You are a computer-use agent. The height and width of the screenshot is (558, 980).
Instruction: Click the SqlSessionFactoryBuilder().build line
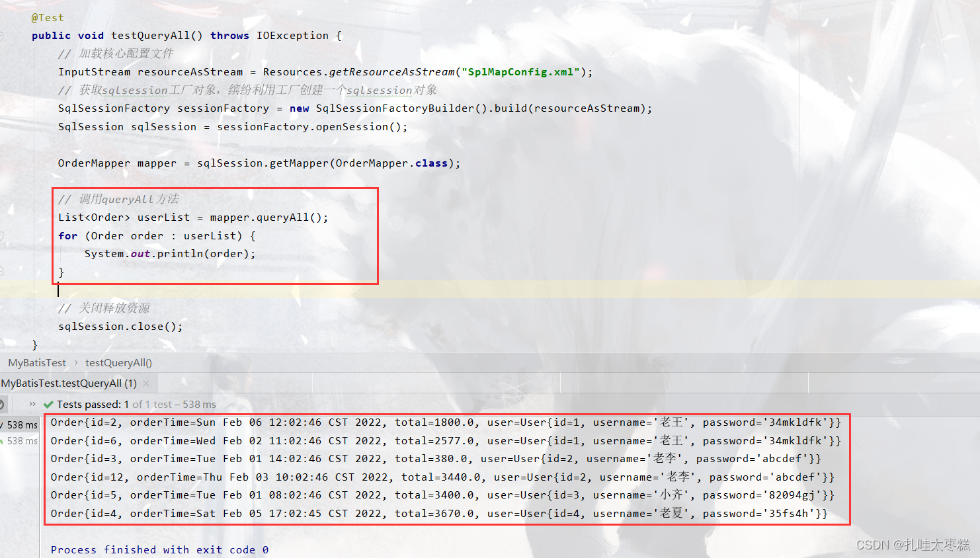tap(355, 108)
